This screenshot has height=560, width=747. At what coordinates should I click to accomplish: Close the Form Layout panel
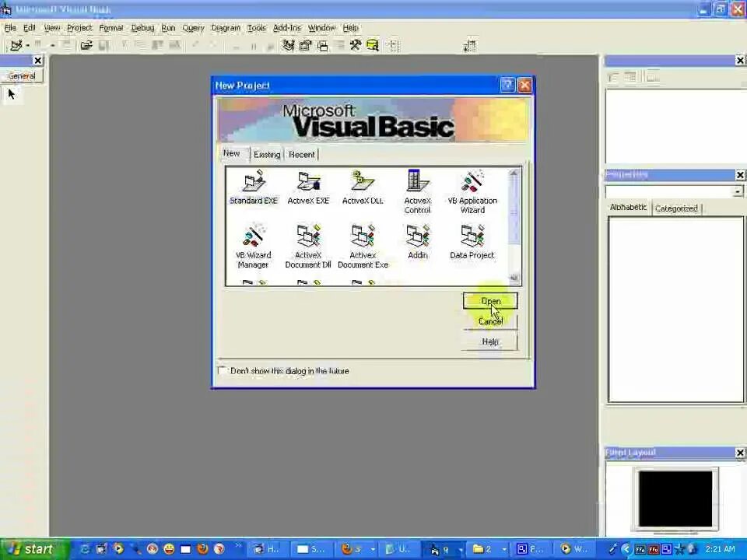point(740,453)
